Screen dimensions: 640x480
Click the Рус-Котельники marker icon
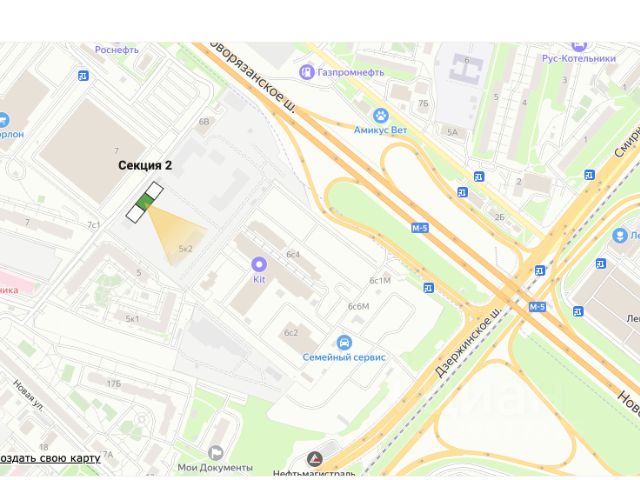[x=579, y=46]
